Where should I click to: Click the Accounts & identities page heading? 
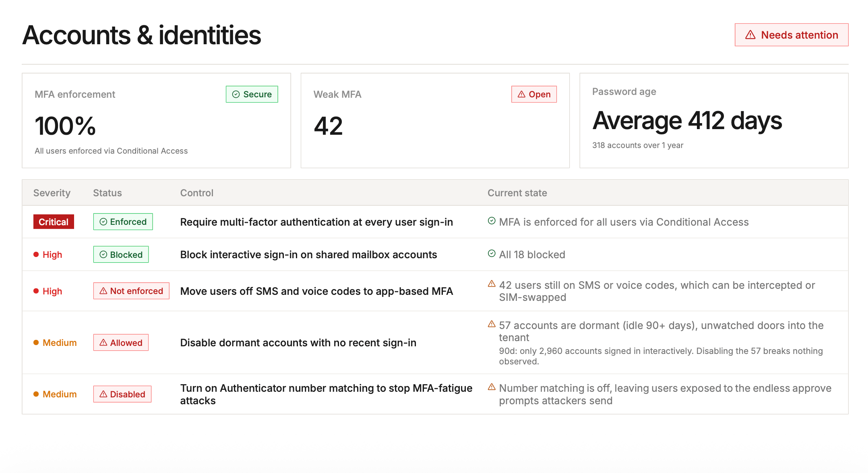[x=141, y=35]
